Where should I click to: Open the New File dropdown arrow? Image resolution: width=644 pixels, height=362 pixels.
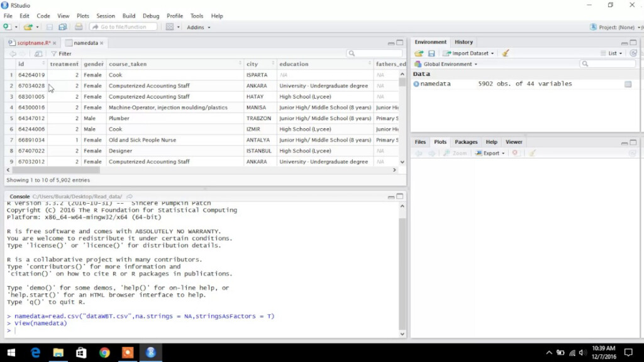click(16, 27)
